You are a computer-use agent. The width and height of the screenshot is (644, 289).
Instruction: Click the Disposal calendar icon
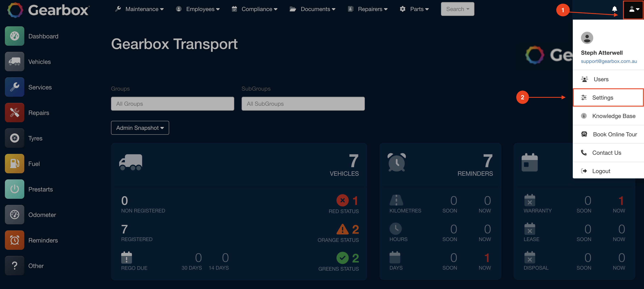coord(530,257)
